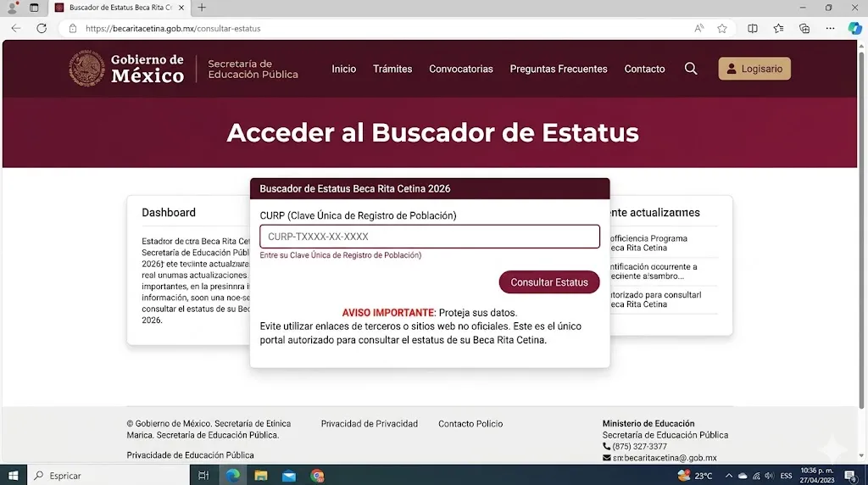Click the Consultar Estatus button
This screenshot has height=485, width=868.
pos(549,282)
